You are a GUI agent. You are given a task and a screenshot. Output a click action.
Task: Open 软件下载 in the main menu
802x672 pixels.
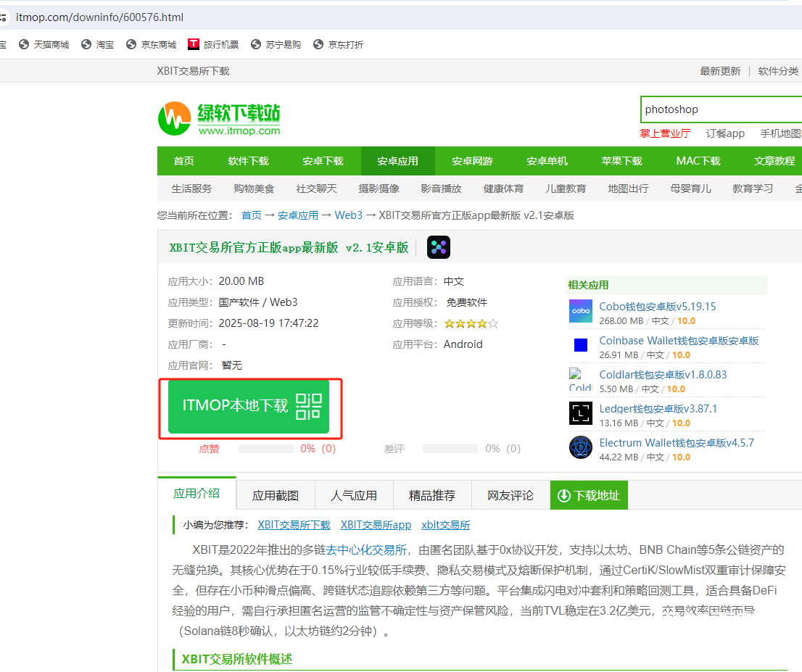tap(248, 161)
